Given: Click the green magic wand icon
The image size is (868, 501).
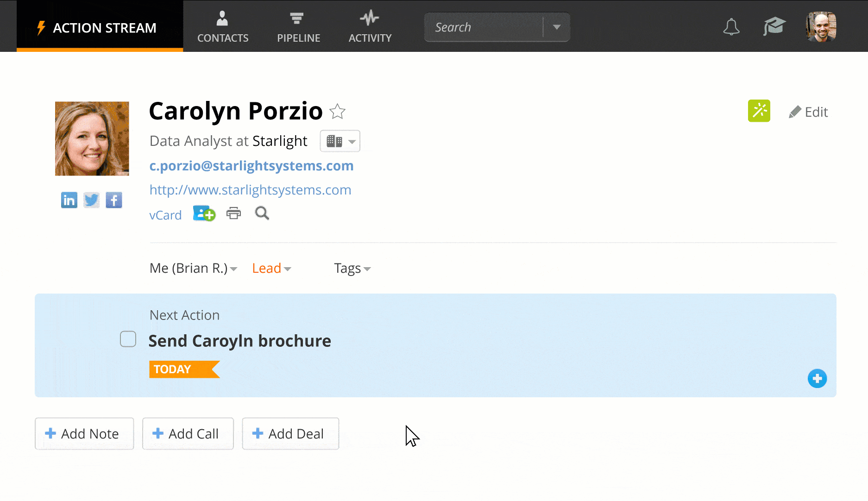Looking at the screenshot, I should [x=759, y=111].
